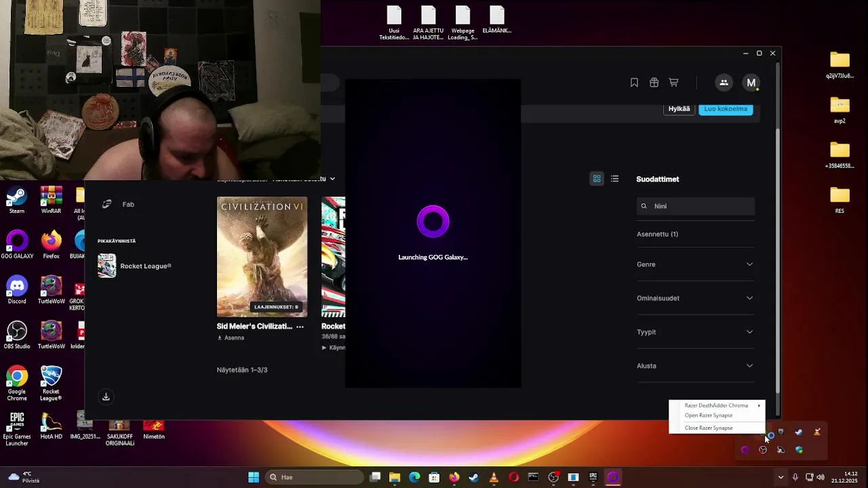Click the Luo kokoelma button
The height and width of the screenshot is (488, 868).
[726, 109]
